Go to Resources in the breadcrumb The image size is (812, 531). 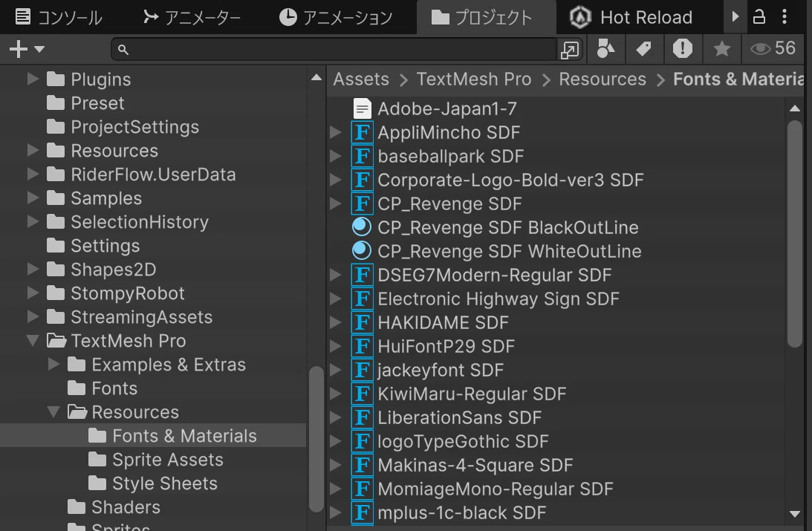(602, 79)
